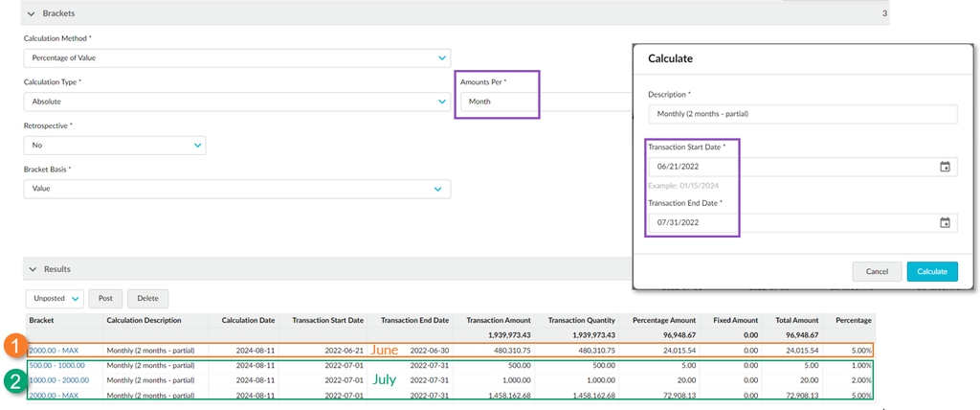Open the Unposted status filter dropdown
Image resolution: width=980 pixels, height=410 pixels.
tap(55, 299)
